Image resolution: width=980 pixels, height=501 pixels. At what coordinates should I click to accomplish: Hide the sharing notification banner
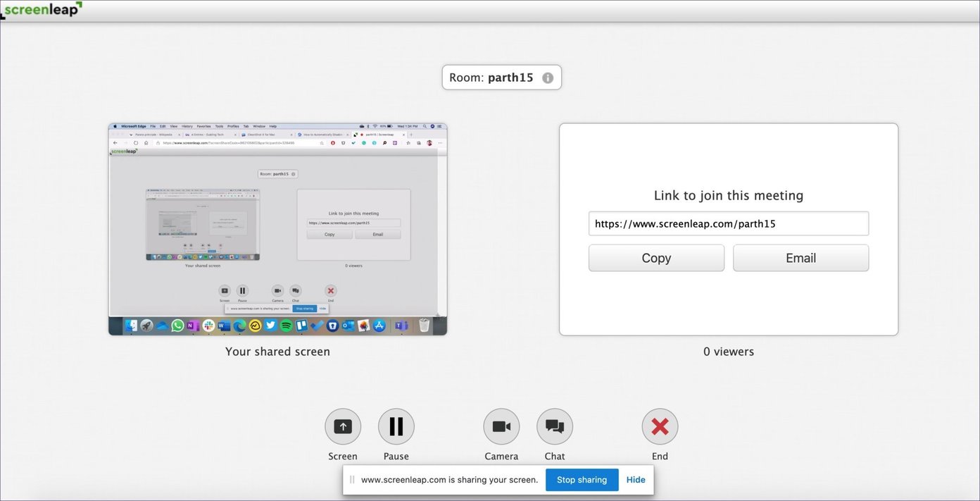click(636, 479)
